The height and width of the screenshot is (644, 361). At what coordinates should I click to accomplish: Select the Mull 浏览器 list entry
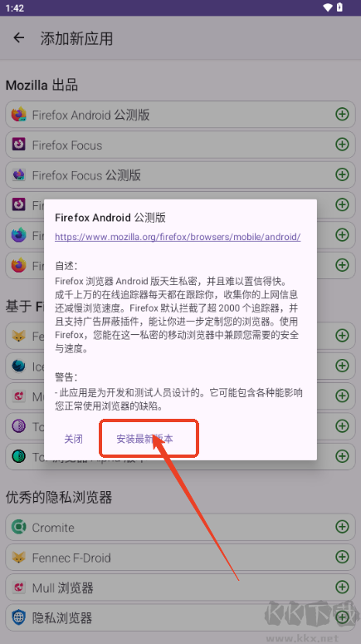(180, 587)
